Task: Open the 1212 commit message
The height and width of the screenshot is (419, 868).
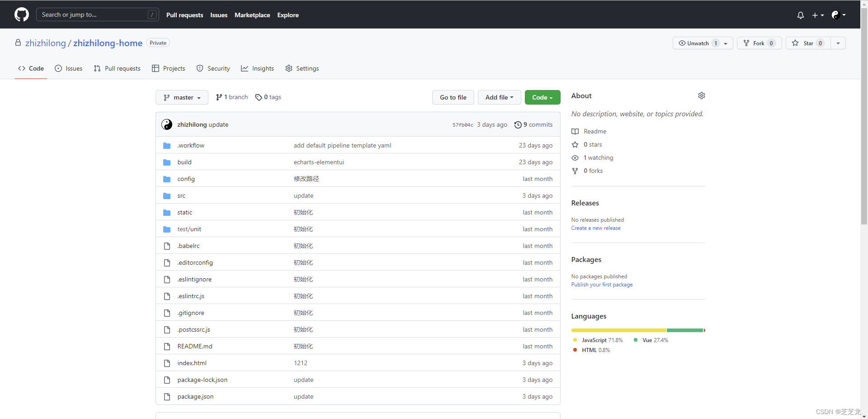Action: [x=301, y=363]
